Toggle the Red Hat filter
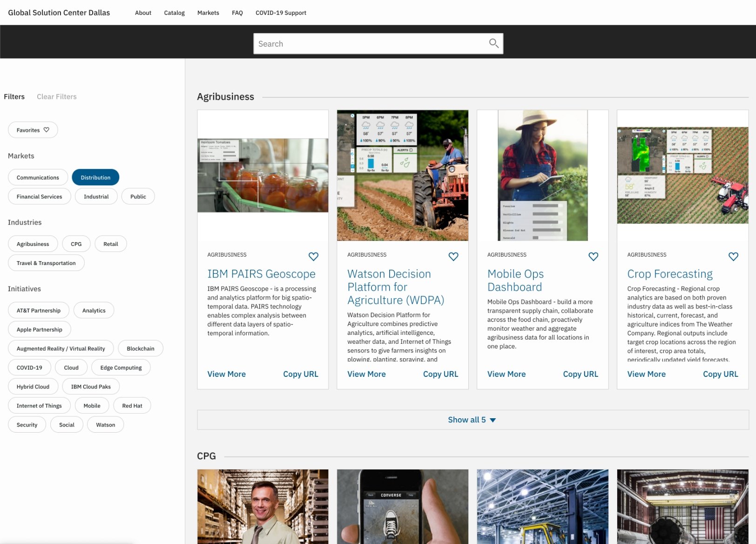The image size is (756, 544). pos(132,406)
